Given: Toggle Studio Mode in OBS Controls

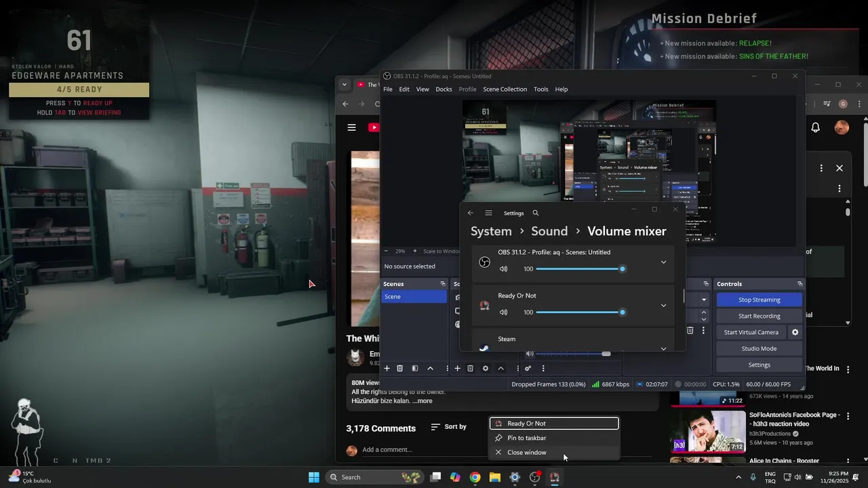Looking at the screenshot, I should click(x=759, y=348).
